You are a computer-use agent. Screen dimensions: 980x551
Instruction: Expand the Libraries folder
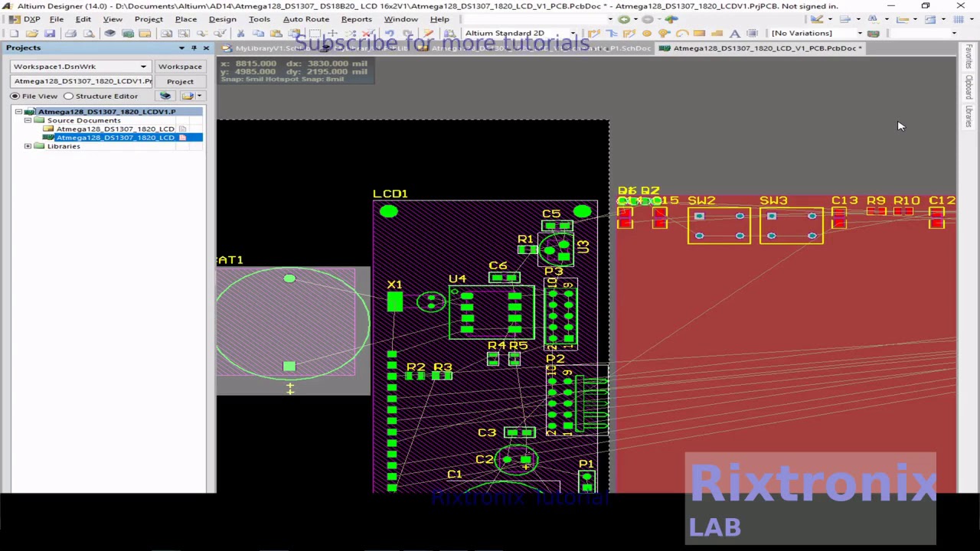(28, 146)
